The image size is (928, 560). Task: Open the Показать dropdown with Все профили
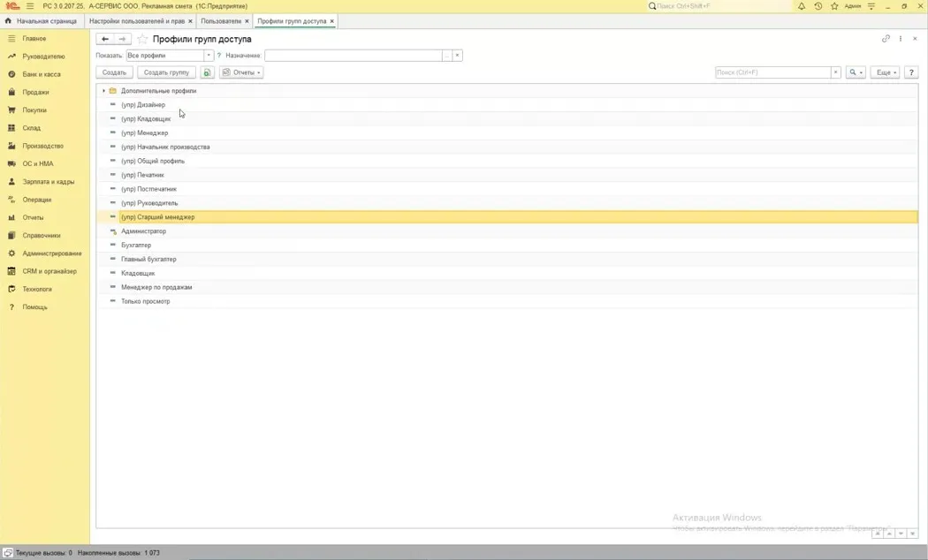pos(209,56)
